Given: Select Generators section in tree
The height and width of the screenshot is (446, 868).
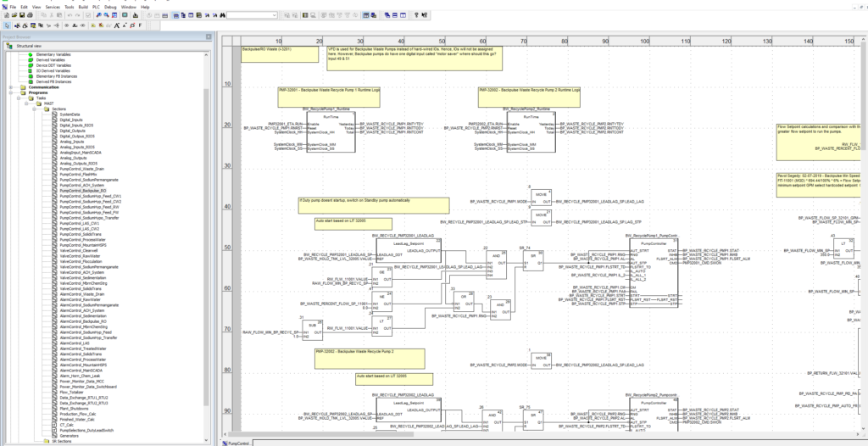Looking at the screenshot, I should 69,436.
